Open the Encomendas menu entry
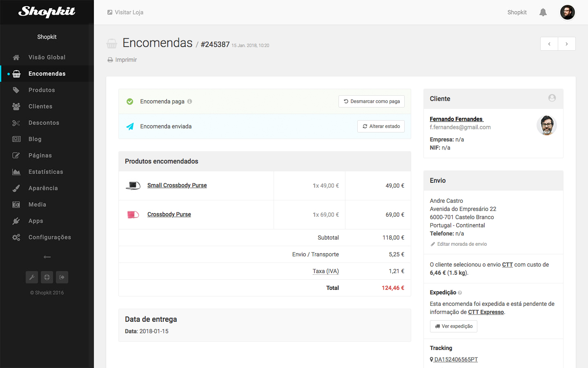Viewport: 588px width, 368px height. point(46,74)
